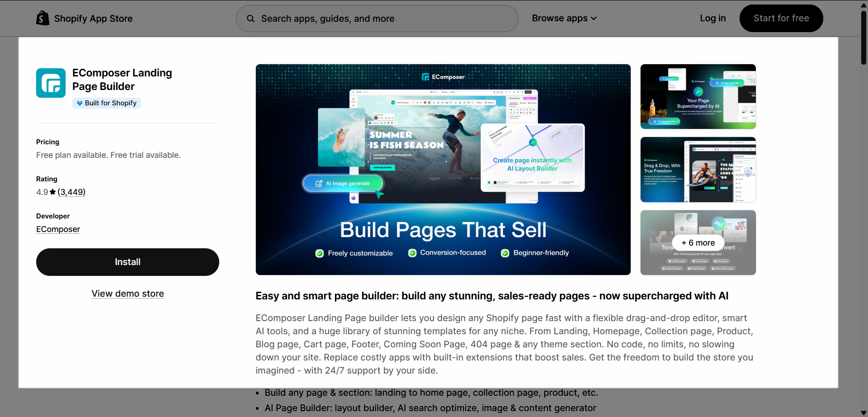Click the search magnifier icon
868x417 pixels.
250,19
